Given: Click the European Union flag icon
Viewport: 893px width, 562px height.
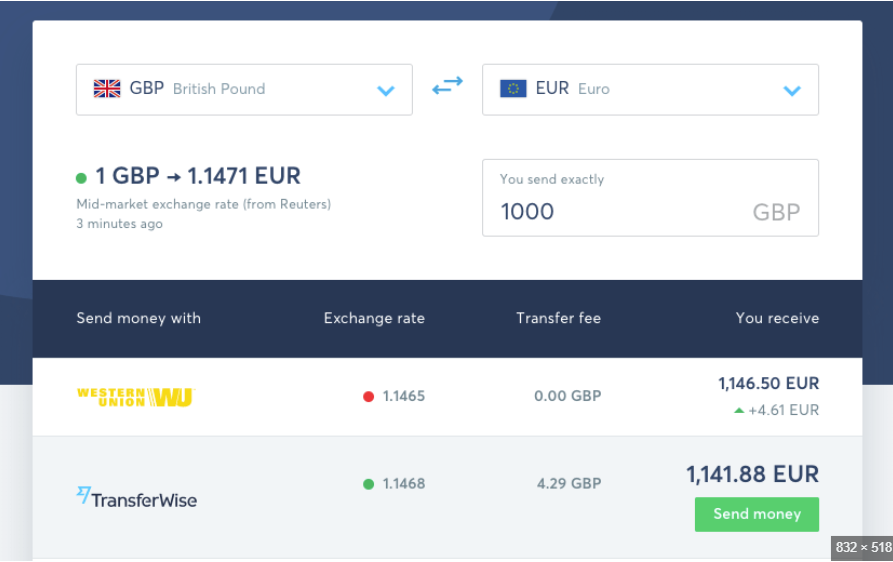Looking at the screenshot, I should click(x=513, y=89).
